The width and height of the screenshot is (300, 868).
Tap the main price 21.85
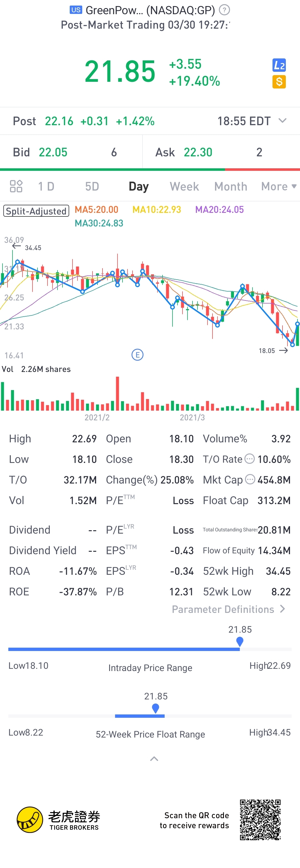120,71
